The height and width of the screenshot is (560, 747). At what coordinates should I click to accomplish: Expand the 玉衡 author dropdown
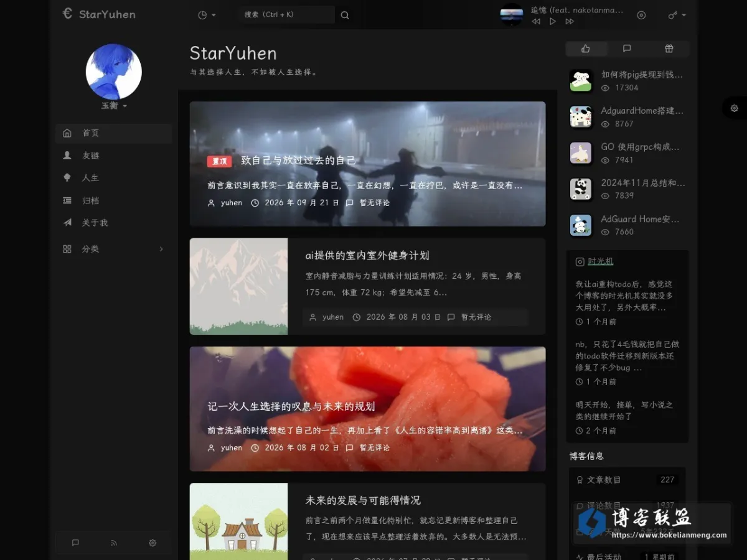click(x=114, y=106)
